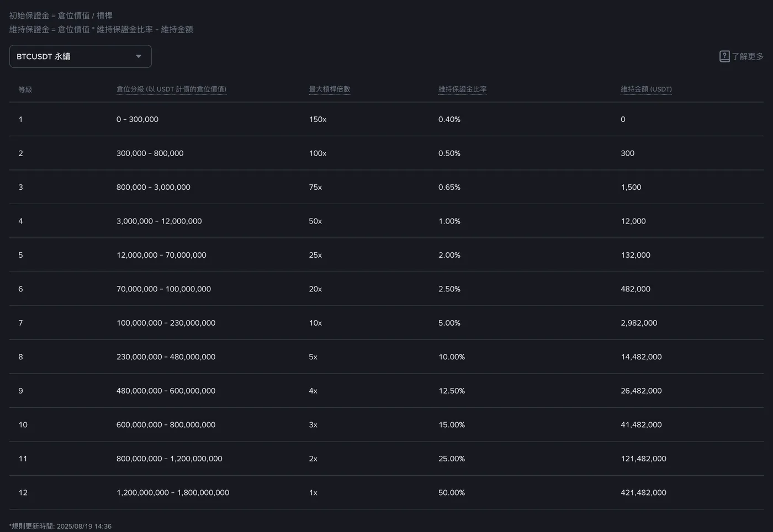Screen dimensions: 773x532
Task: Click the 最大槓桿倍數 column header
Action: [x=329, y=89]
